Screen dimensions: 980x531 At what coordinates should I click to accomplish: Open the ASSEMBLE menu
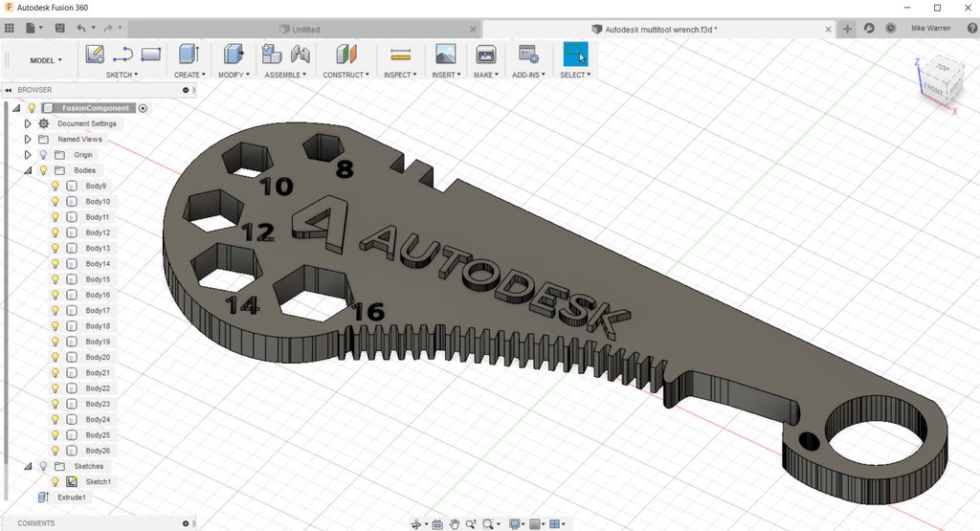285,75
